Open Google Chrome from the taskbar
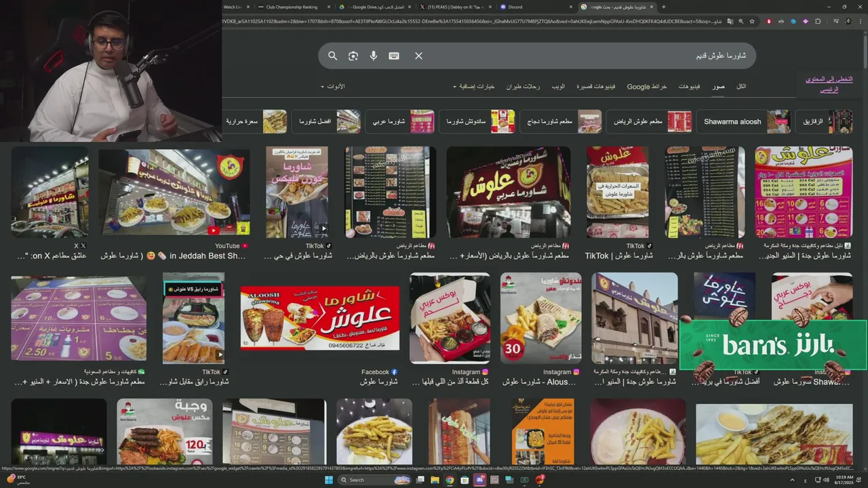Screen dimensions: 868x488 pos(450,480)
